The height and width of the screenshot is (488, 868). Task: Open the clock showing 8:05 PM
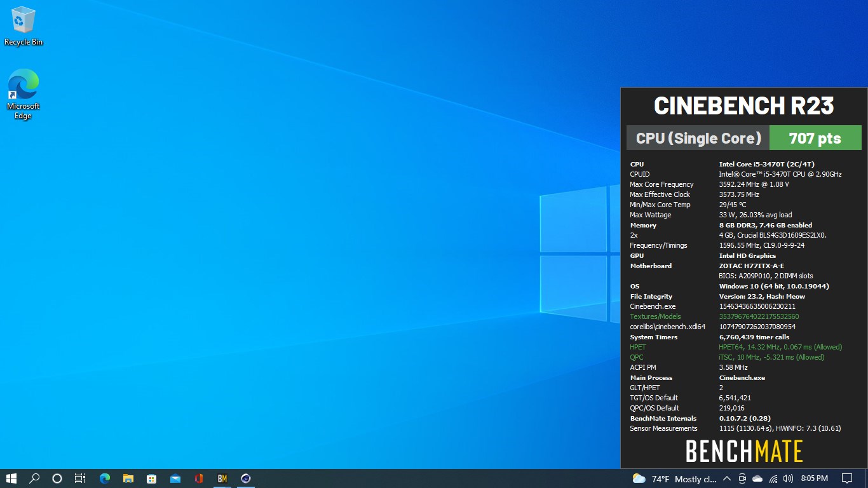pyautogui.click(x=815, y=478)
